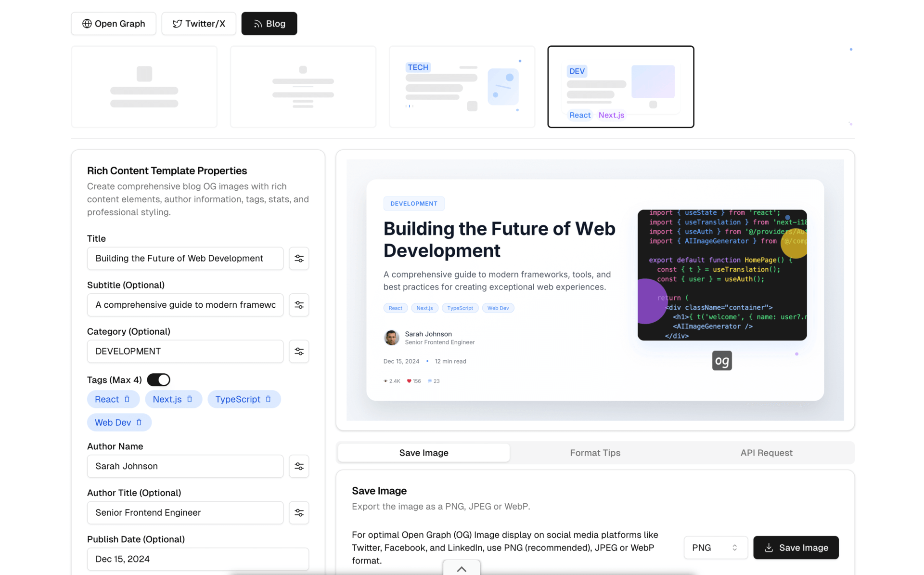This screenshot has width=924, height=575.
Task: Click 'Sarah Johnson' name in the preview
Action: [x=428, y=334]
